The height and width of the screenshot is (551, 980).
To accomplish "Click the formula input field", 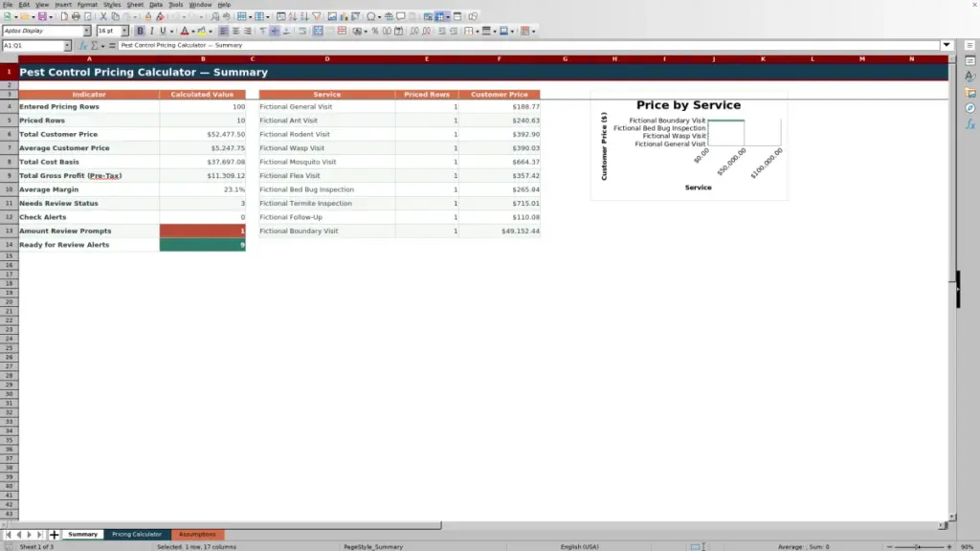I will click(x=528, y=45).
